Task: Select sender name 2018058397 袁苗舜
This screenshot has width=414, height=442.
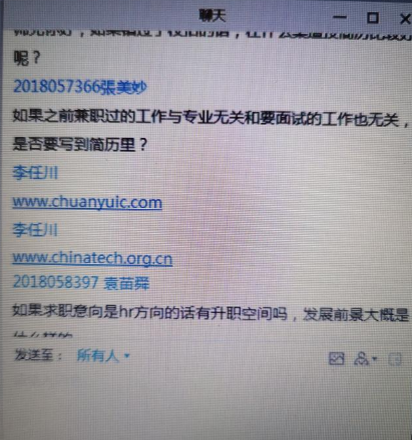Action: coord(81,282)
